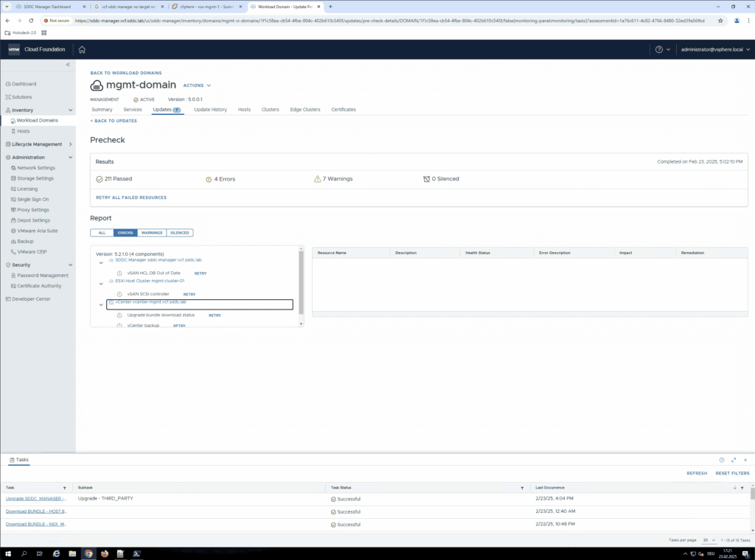
Task: Open the Upgrade SDDC_MANAGER task link
Action: click(36, 499)
